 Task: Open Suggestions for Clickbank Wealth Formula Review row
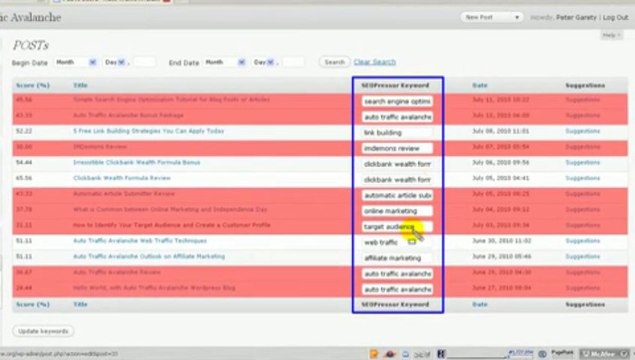coord(582,178)
